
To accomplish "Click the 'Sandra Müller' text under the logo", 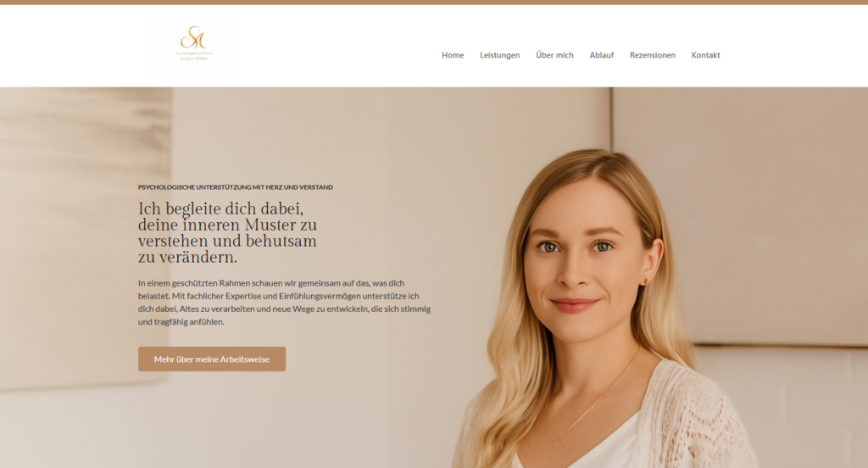I will click(x=194, y=58).
